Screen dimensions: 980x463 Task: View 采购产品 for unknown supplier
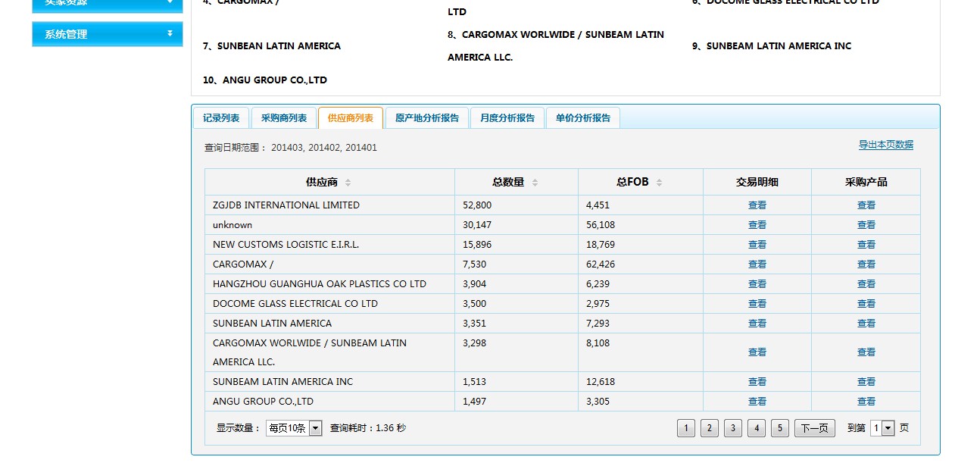point(866,225)
